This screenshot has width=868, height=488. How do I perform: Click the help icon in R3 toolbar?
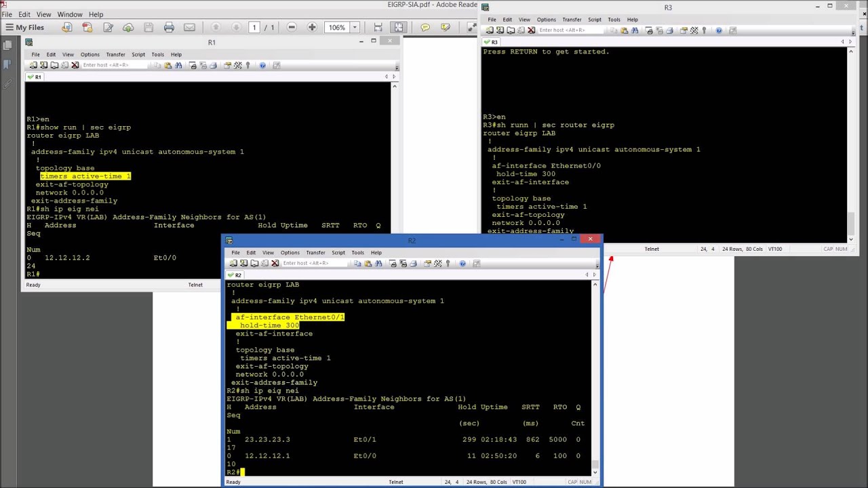click(719, 30)
